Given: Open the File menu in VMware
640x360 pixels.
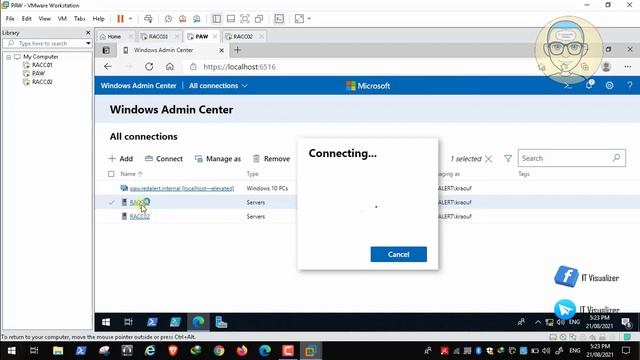Looking at the screenshot, I should tap(10, 19).
